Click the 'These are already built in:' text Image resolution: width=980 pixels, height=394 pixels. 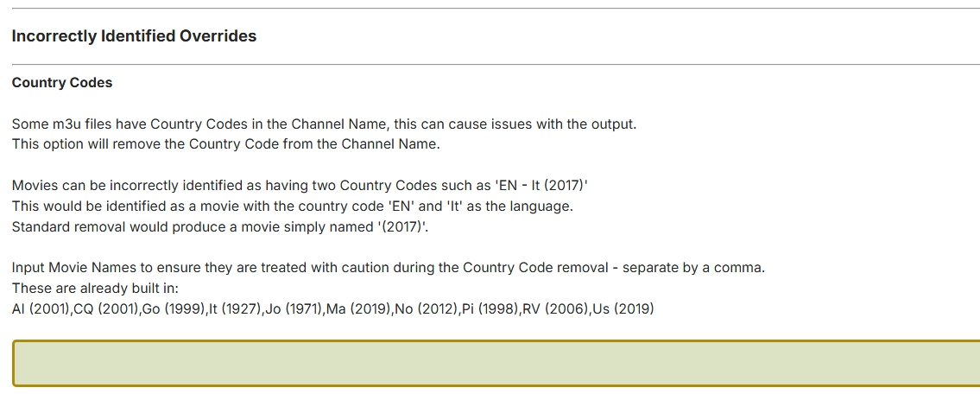point(95,288)
